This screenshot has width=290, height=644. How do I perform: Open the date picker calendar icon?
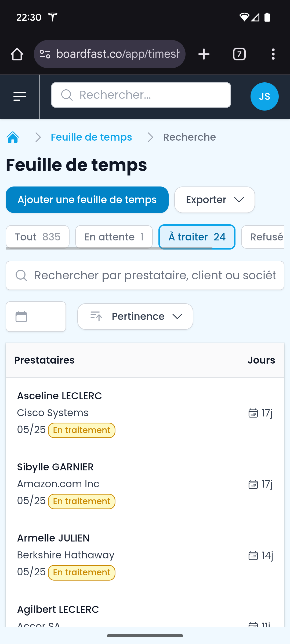(x=21, y=317)
